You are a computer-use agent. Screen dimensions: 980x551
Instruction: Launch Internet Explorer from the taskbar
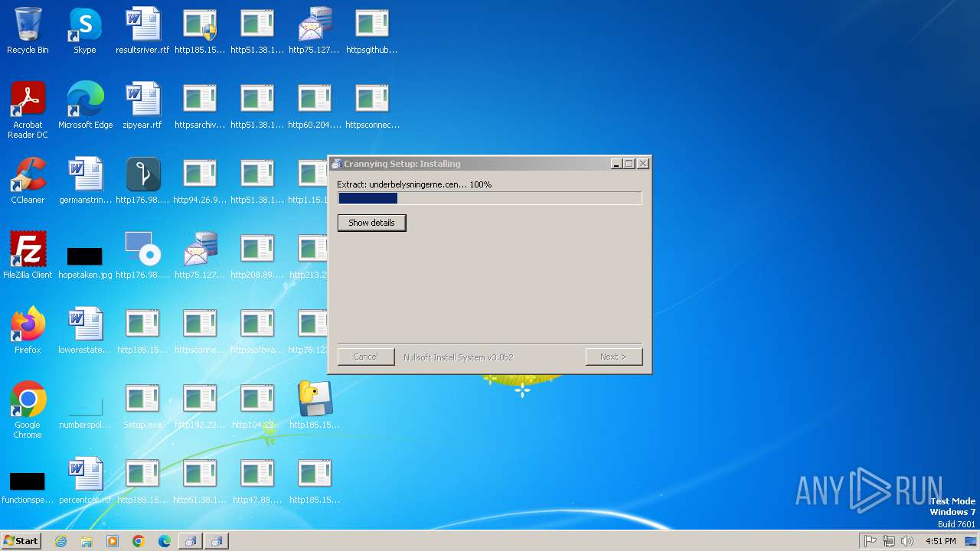(60, 541)
